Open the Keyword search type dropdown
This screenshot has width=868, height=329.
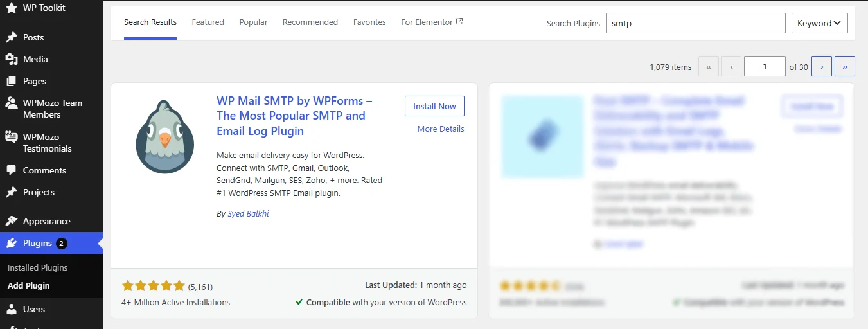click(x=819, y=23)
